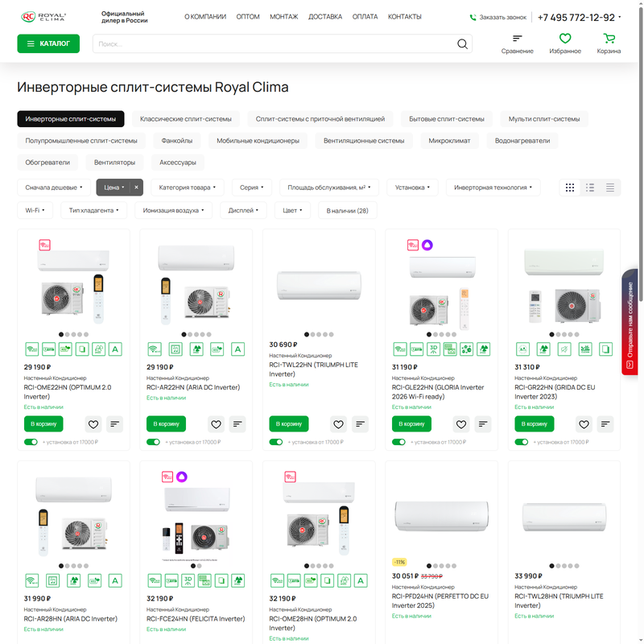Expand the Цвет filter dropdown

[x=292, y=211]
